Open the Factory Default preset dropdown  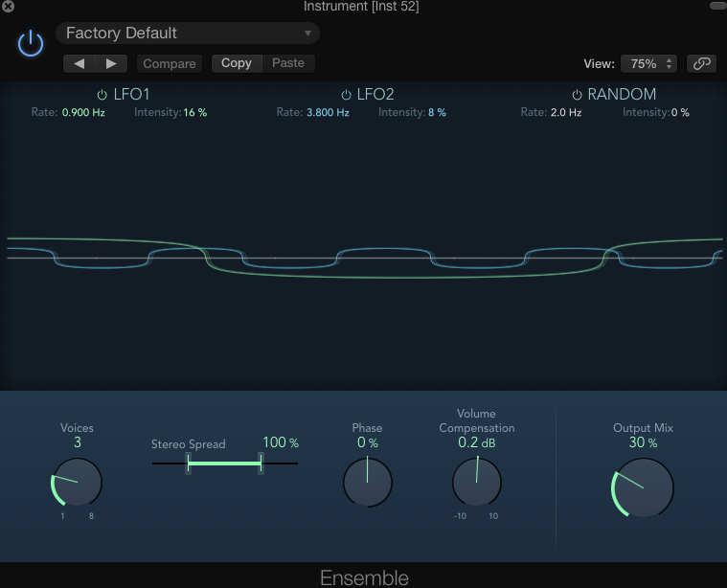point(188,34)
